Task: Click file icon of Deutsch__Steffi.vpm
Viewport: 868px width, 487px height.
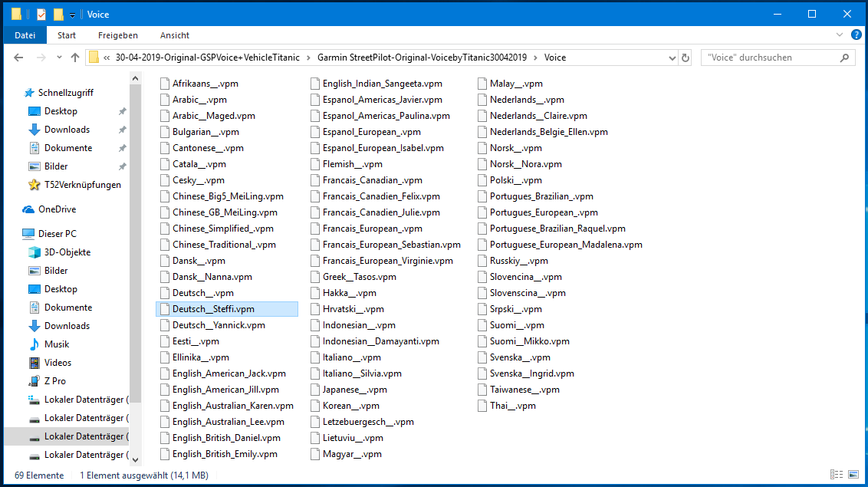Action: 164,309
